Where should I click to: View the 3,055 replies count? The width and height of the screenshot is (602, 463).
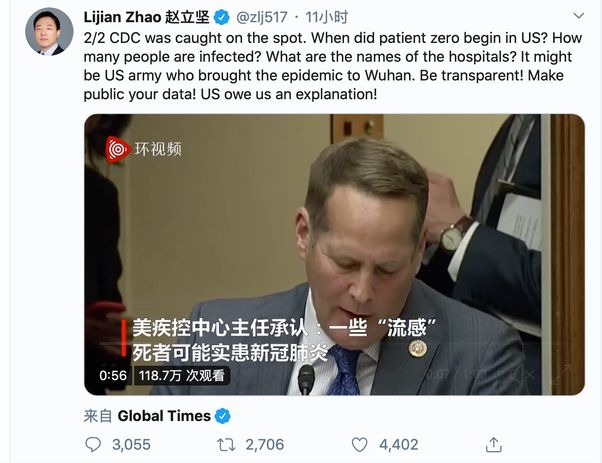[131, 445]
